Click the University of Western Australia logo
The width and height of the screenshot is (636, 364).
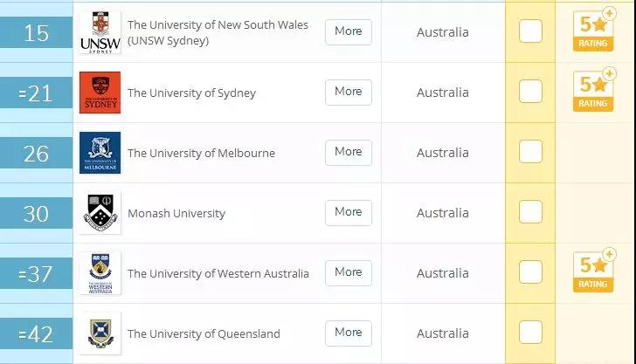(x=100, y=273)
